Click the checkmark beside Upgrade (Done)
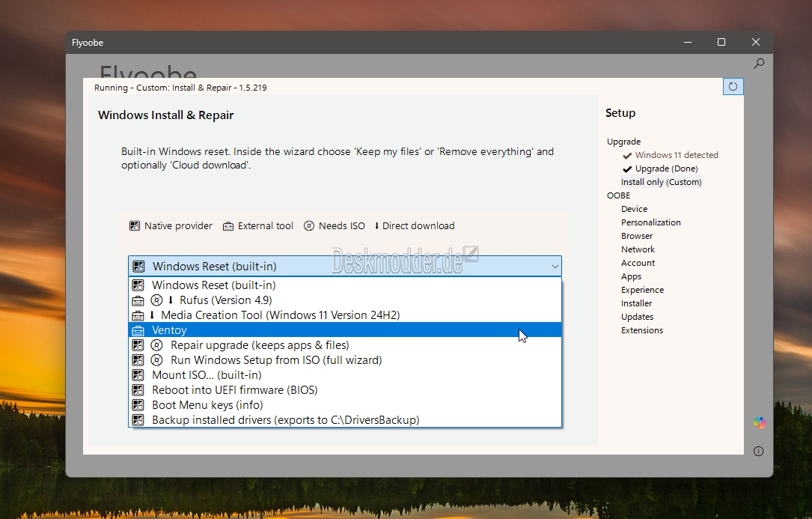Screen dimensions: 812x519 tap(627, 169)
